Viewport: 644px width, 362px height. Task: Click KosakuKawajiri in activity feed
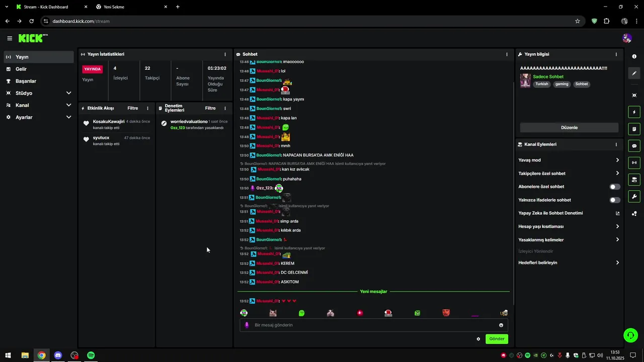coord(108,122)
